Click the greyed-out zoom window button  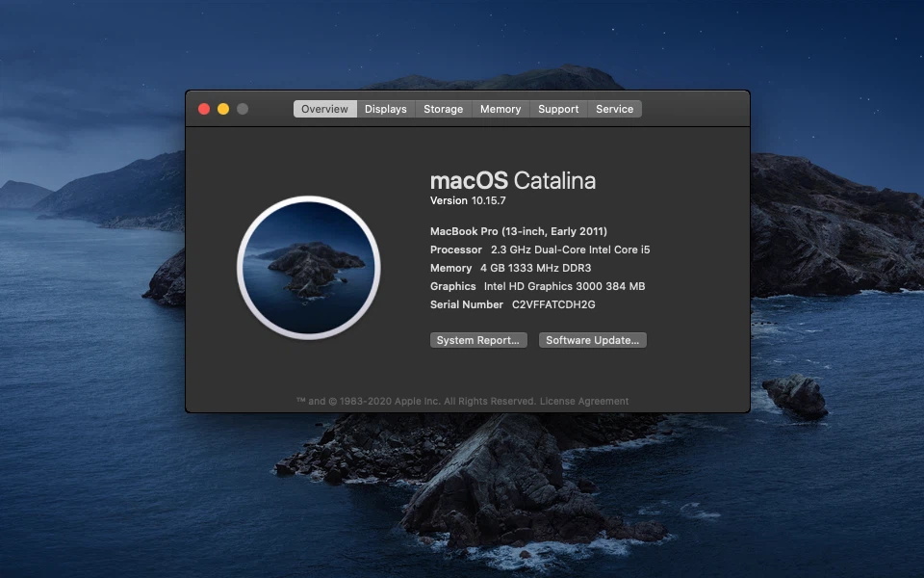(x=243, y=109)
